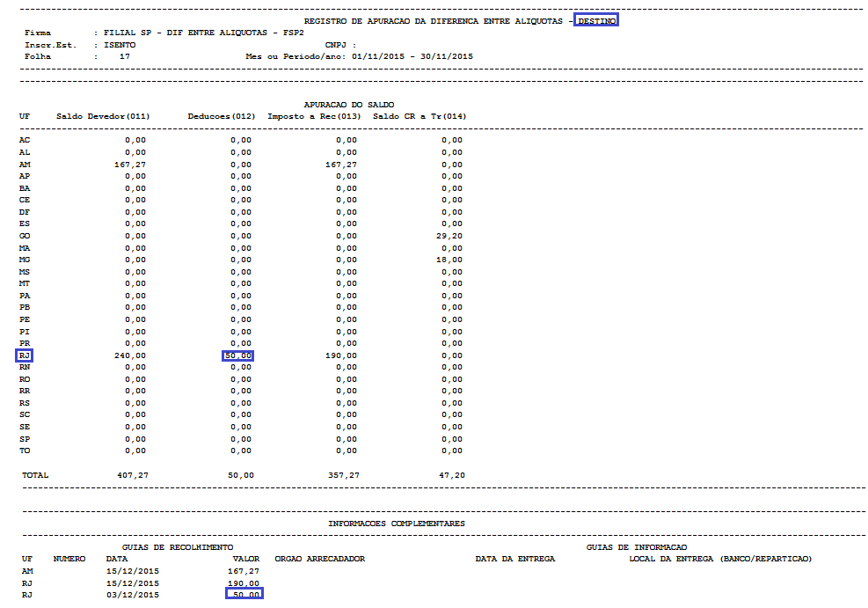Click the 'Saldo CR a Tr(014)' column header
868x608 pixels.
[x=419, y=116]
